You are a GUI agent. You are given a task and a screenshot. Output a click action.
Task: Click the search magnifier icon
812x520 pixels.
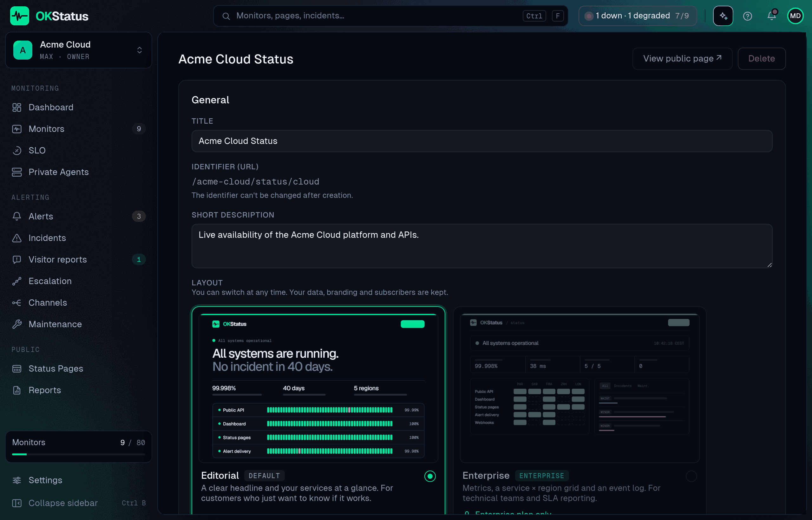click(x=226, y=16)
